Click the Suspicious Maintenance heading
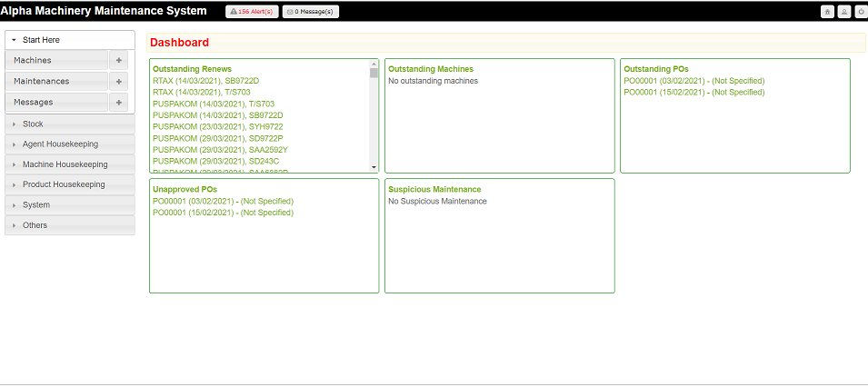Screen dimensions: 868x387 click(x=434, y=189)
